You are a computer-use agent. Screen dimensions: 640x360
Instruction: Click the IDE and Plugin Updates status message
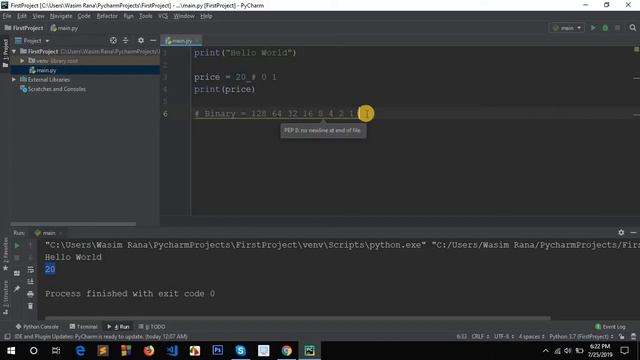101,337
